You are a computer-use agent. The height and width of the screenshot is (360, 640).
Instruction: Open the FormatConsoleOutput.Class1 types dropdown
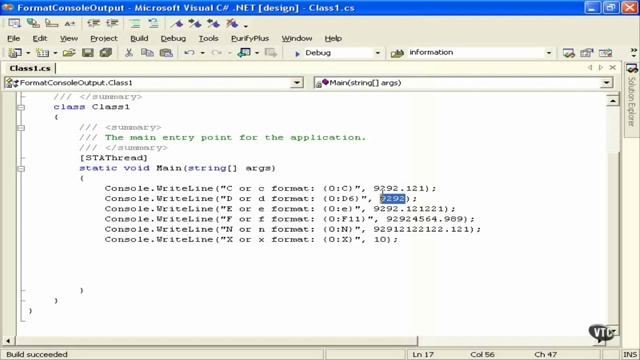coord(297,83)
